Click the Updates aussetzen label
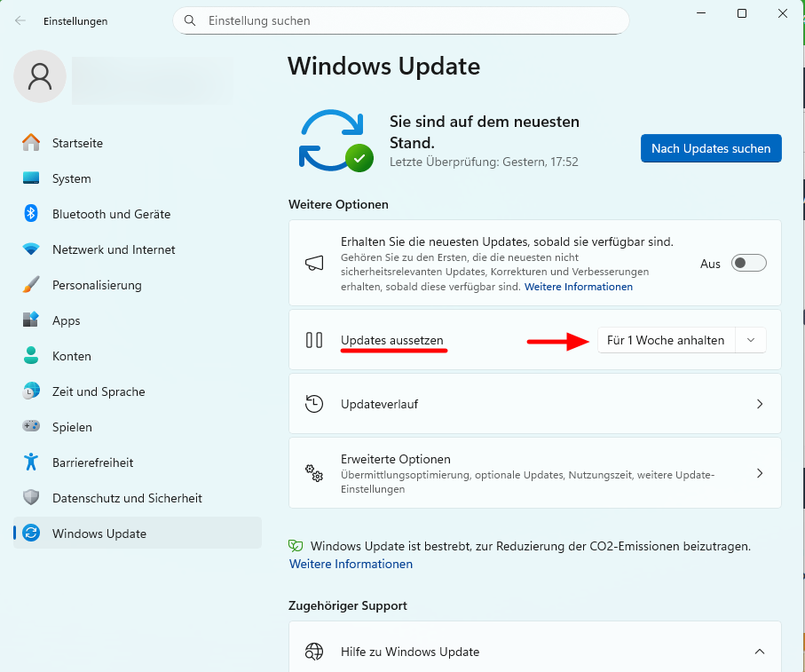 pos(392,340)
